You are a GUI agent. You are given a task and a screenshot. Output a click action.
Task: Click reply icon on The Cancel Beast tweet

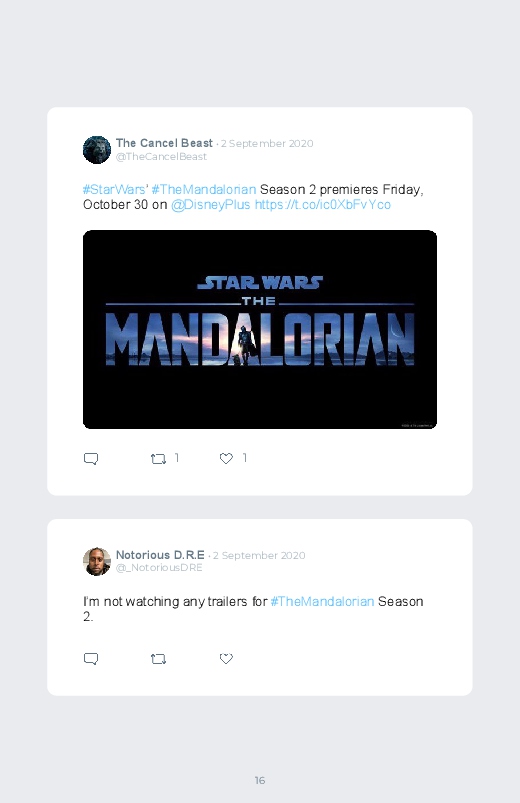91,458
